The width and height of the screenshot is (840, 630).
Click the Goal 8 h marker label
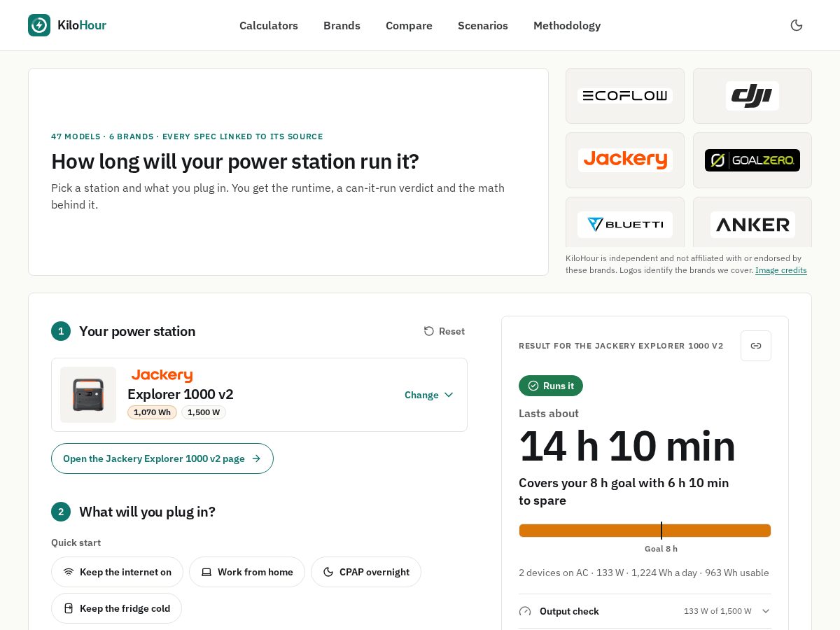coord(661,549)
